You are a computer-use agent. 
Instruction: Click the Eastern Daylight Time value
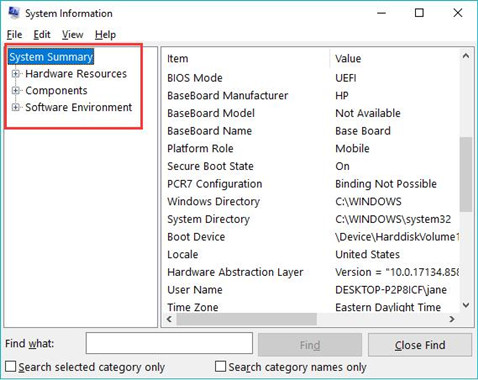pos(388,307)
